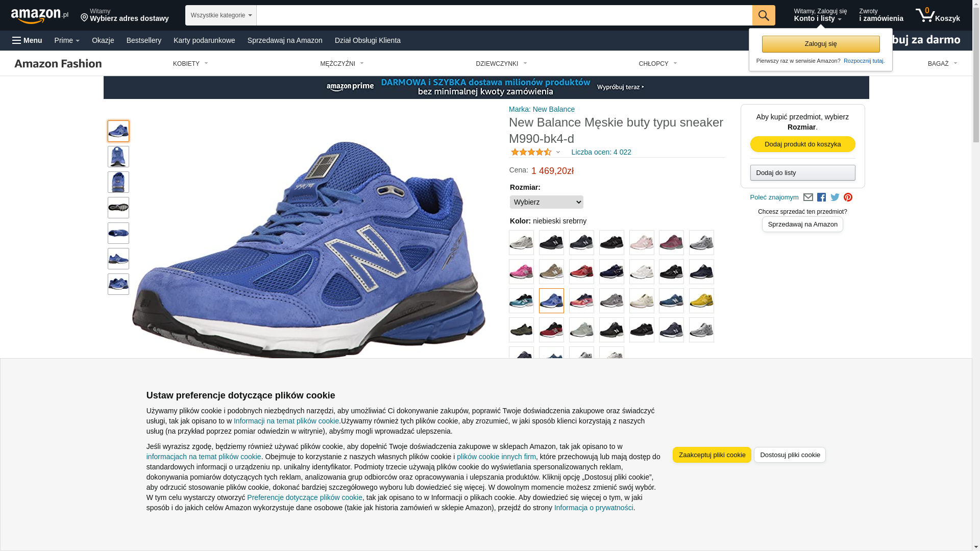Expand the KOBIETY fashion menu
The image size is (980, 551).
point(190,64)
